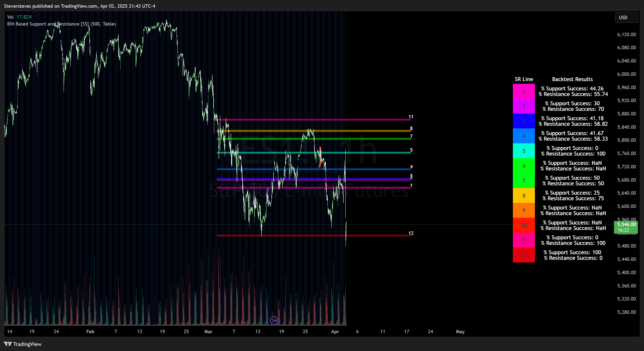Click the magenta swatch for SR Line 1
Image resolution: width=644 pixels, height=351 pixels.
pos(524,91)
